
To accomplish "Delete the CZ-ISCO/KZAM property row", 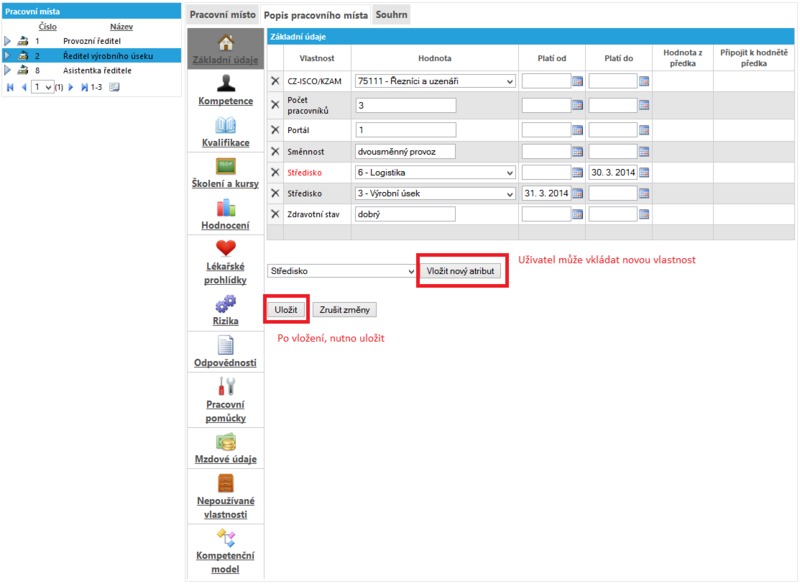I will [x=275, y=81].
